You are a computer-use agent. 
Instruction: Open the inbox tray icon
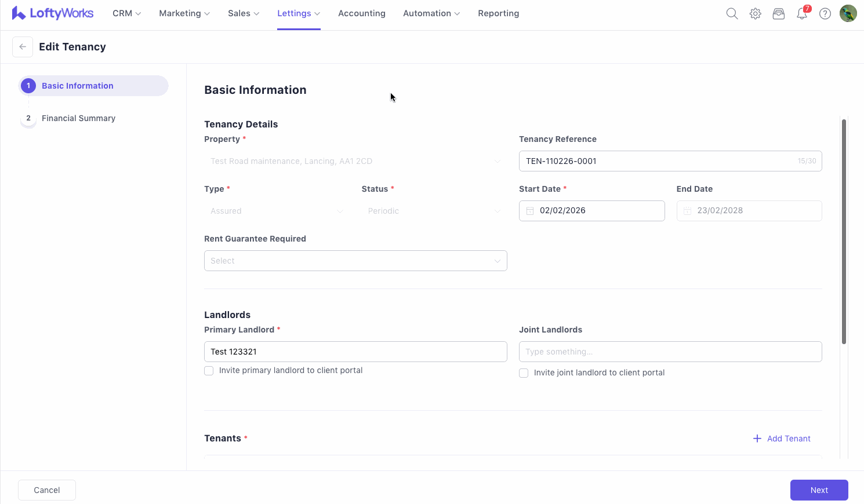pos(778,13)
